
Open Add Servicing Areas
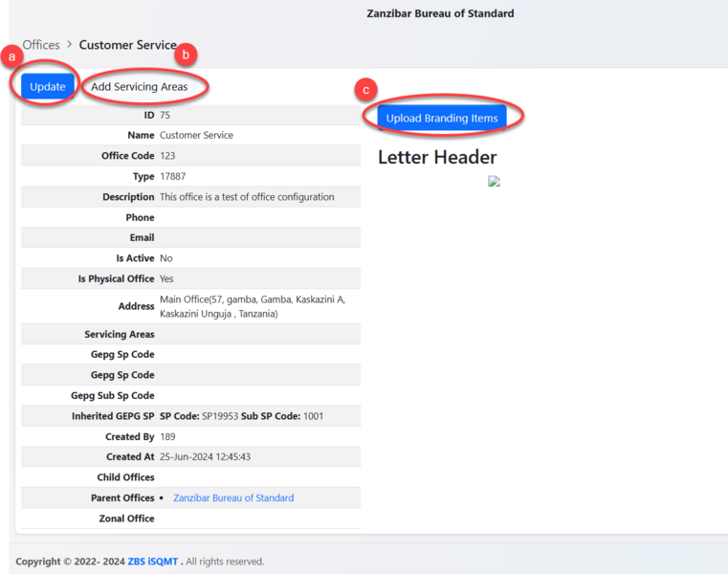pos(139,87)
